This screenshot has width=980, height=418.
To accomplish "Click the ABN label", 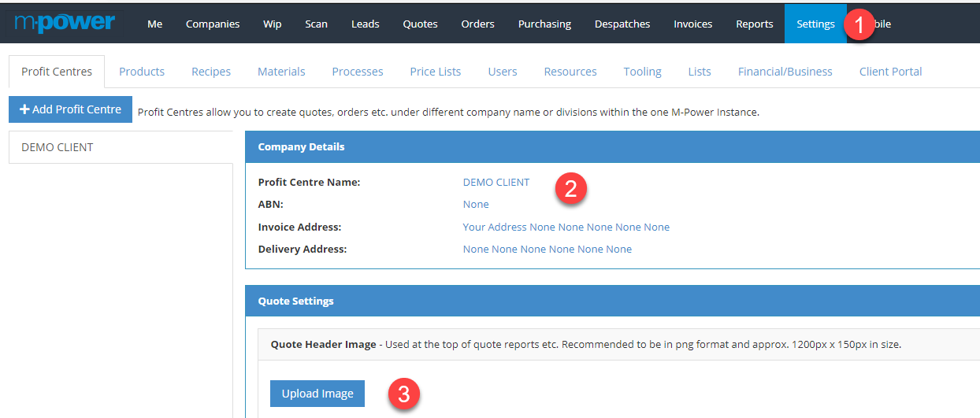I will coord(270,204).
